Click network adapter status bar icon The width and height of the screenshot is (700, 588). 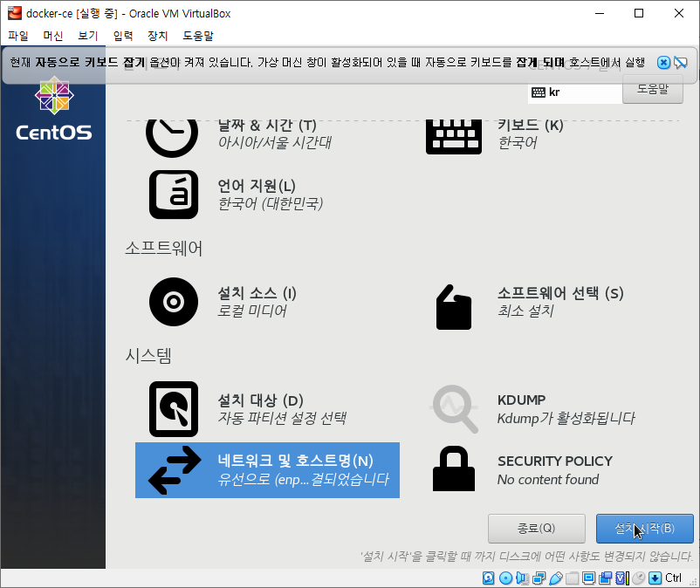tap(539, 578)
